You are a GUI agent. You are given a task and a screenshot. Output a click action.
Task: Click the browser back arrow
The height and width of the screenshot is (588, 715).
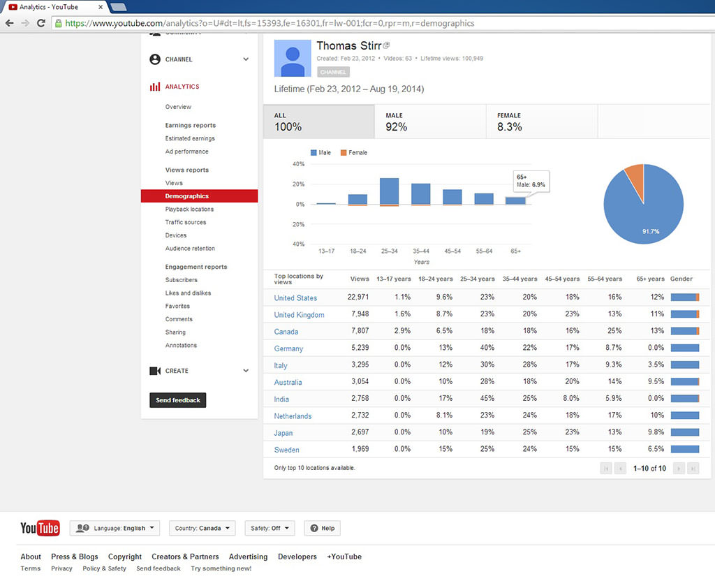[9, 23]
